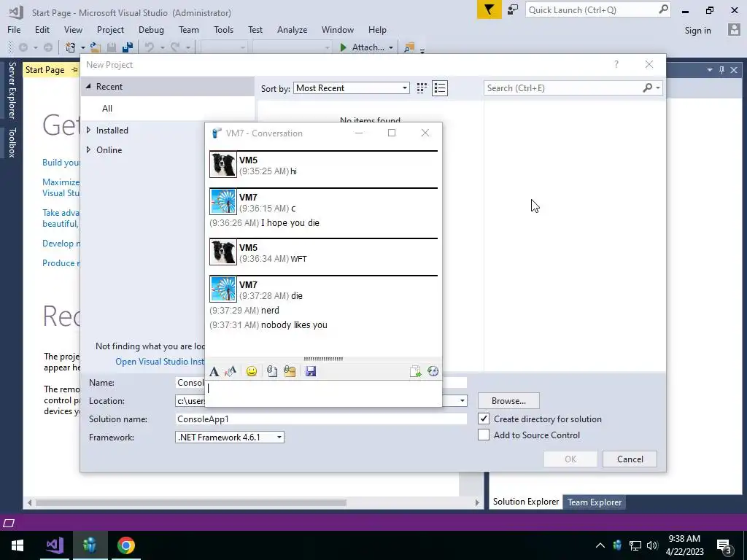Open the Analyze menu

pyautogui.click(x=292, y=29)
